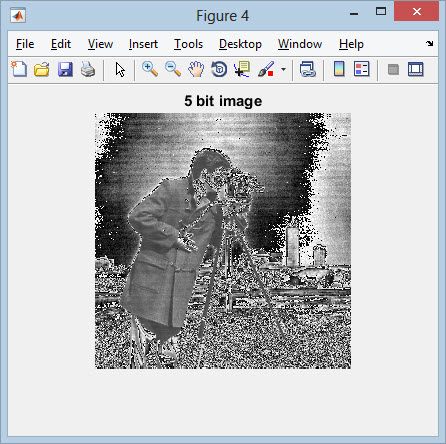
Task: Hide Plot Tools icon
Action: [393, 70]
